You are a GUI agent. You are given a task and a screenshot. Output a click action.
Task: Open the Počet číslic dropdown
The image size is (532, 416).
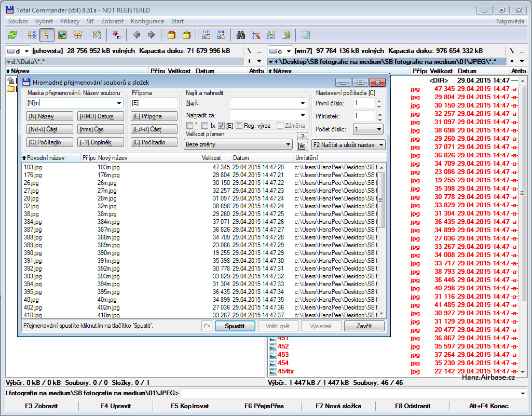coord(368,129)
